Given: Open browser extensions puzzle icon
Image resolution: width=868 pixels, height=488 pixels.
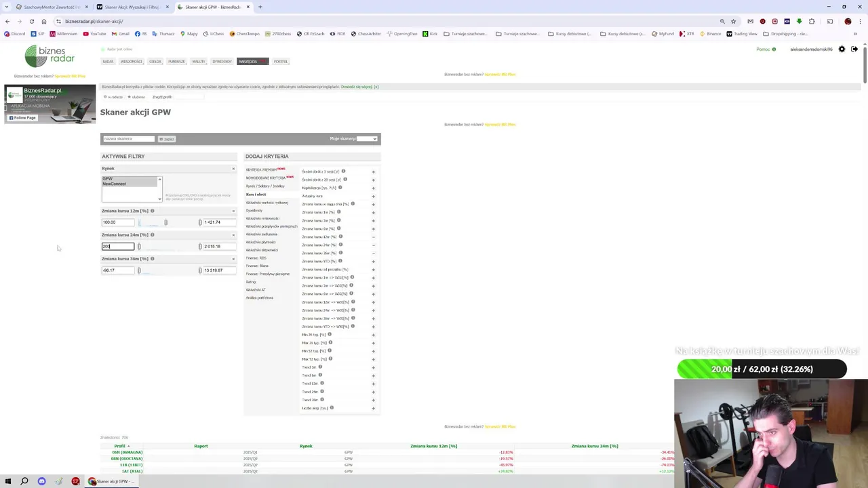Looking at the screenshot, I should pyautogui.click(x=812, y=21).
